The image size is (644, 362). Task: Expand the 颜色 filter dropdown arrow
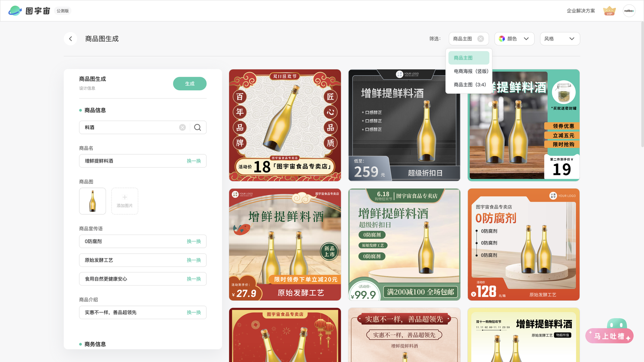click(526, 39)
